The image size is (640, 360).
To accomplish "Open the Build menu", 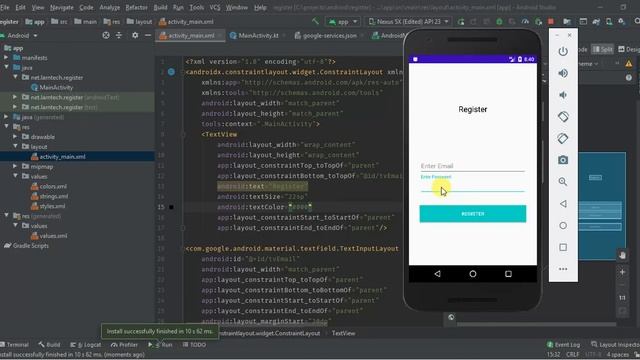I will [160, 7].
